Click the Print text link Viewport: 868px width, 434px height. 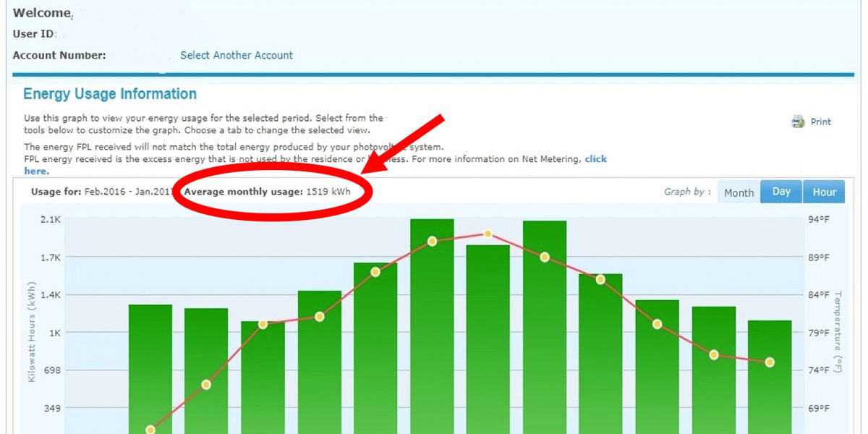(x=821, y=122)
